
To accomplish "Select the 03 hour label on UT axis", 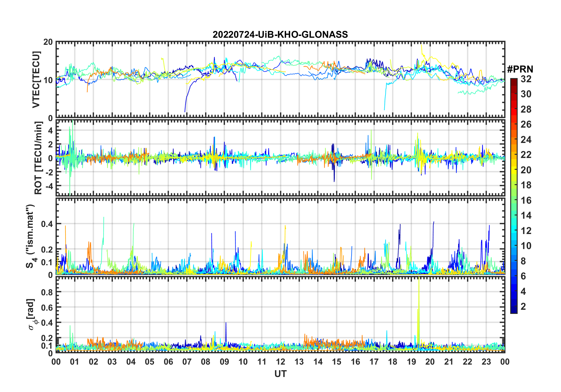I will [x=112, y=362].
